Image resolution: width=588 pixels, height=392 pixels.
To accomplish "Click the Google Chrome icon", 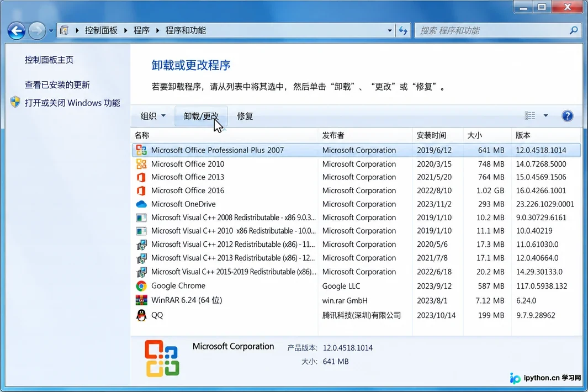I will click(141, 286).
